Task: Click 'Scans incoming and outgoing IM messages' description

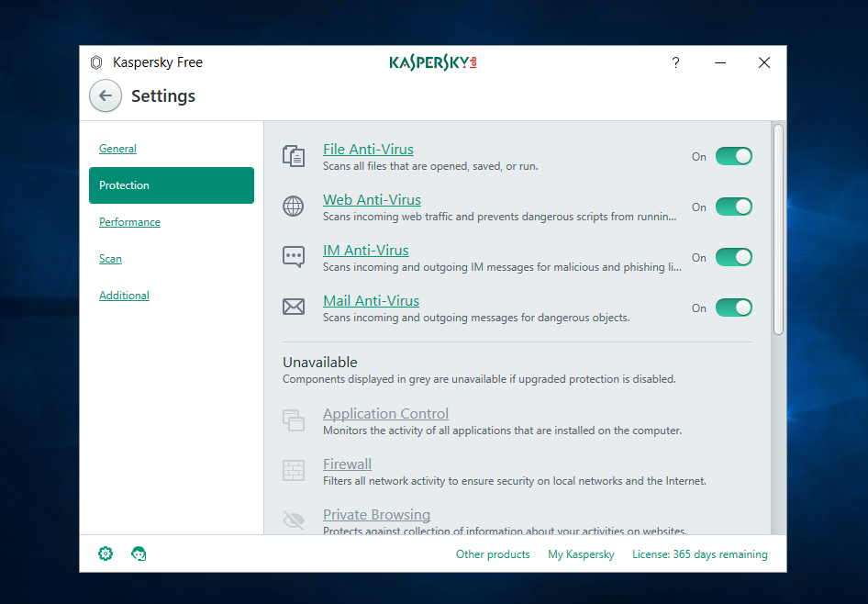Action: coord(502,267)
